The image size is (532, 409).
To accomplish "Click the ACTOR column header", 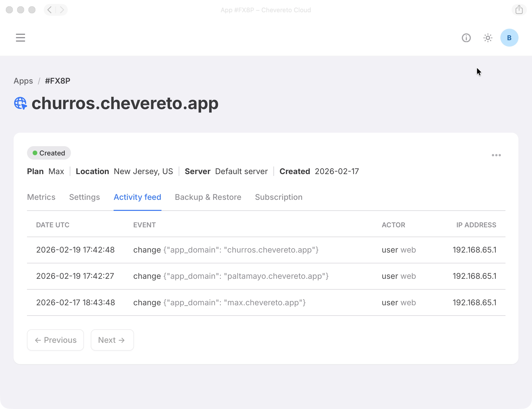I will (393, 225).
